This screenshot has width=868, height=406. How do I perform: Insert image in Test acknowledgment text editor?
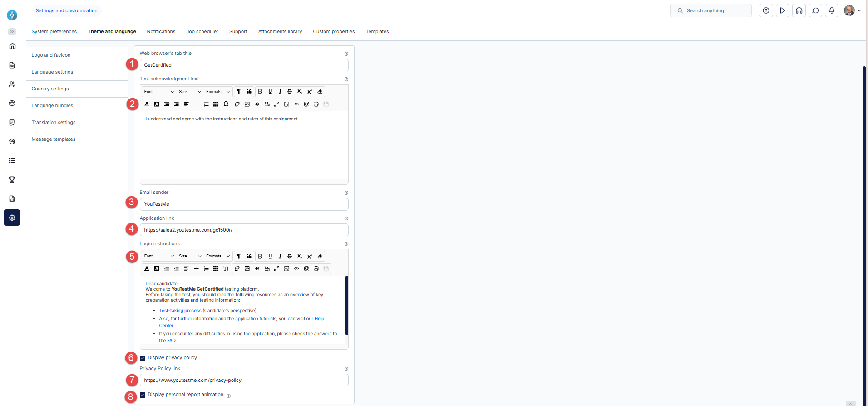tap(247, 104)
